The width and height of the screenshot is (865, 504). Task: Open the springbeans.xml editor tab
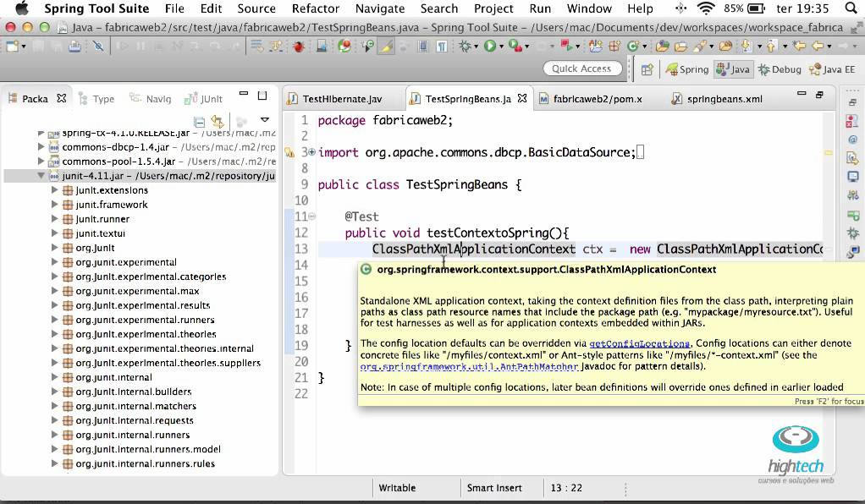pos(717,99)
